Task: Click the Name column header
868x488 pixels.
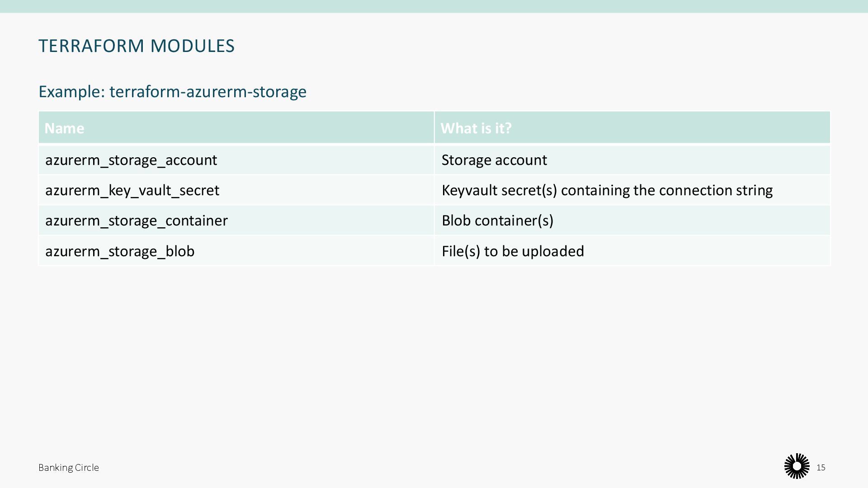Action: tap(64, 128)
